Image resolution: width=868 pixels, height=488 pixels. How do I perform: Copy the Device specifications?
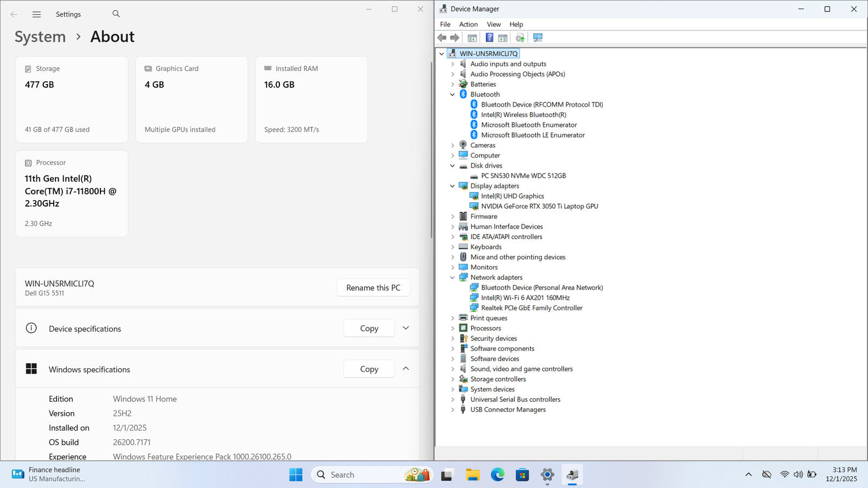point(369,329)
